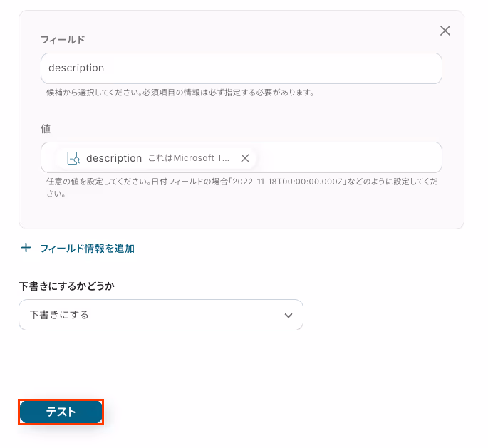The height and width of the screenshot is (448, 488).
Task: Click the plus icon beside フィールド情報を追加
Action: [x=26, y=248]
